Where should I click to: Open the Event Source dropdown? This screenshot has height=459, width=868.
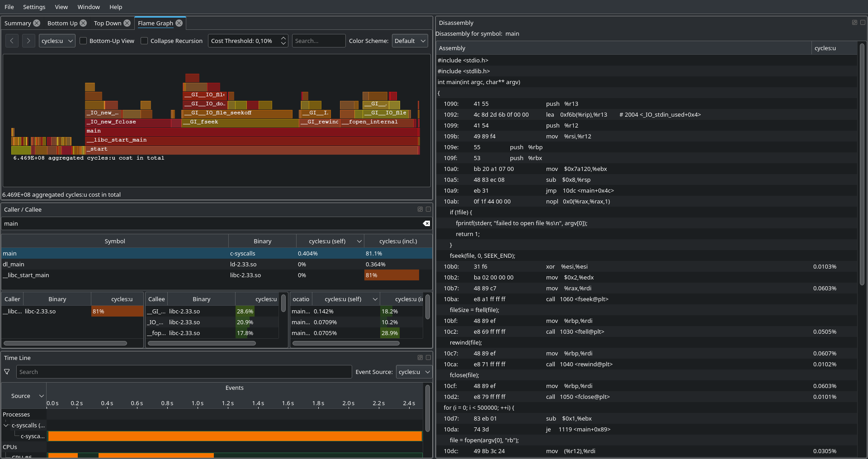[413, 372]
